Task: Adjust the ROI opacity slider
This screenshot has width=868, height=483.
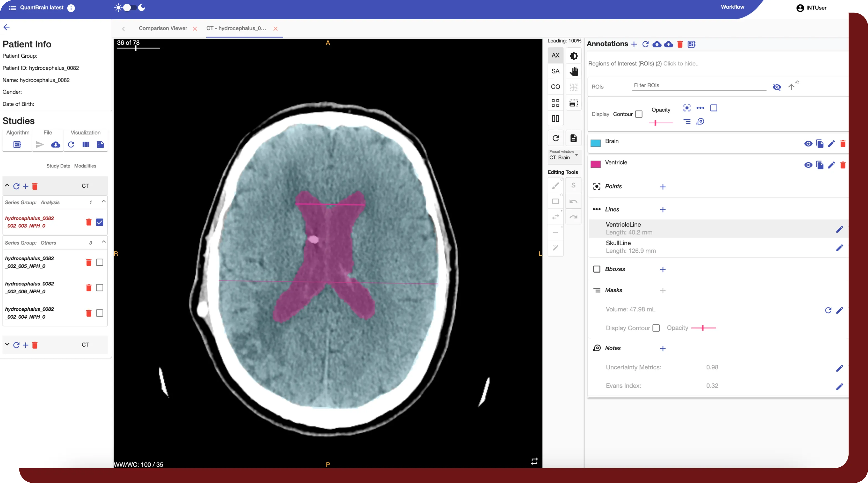Action: [655, 123]
